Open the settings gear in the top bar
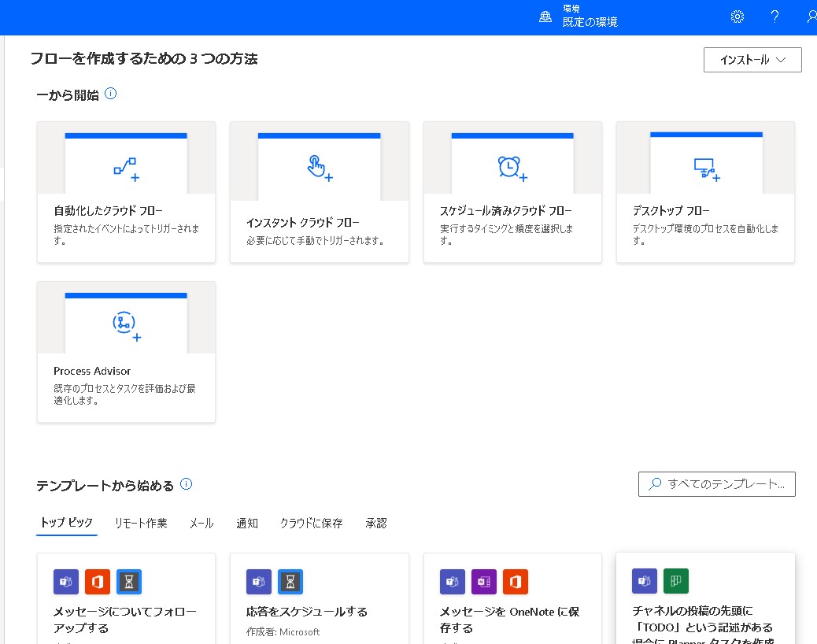This screenshot has width=817, height=644. click(x=737, y=16)
